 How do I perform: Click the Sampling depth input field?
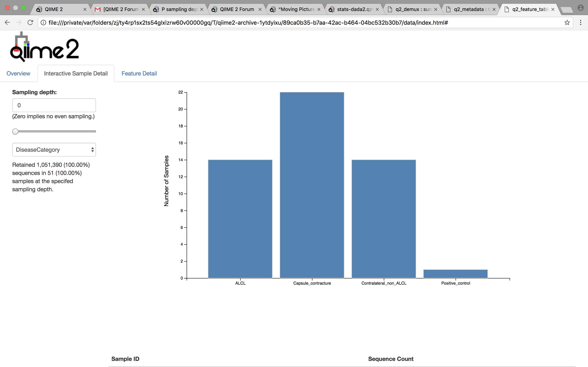54,105
